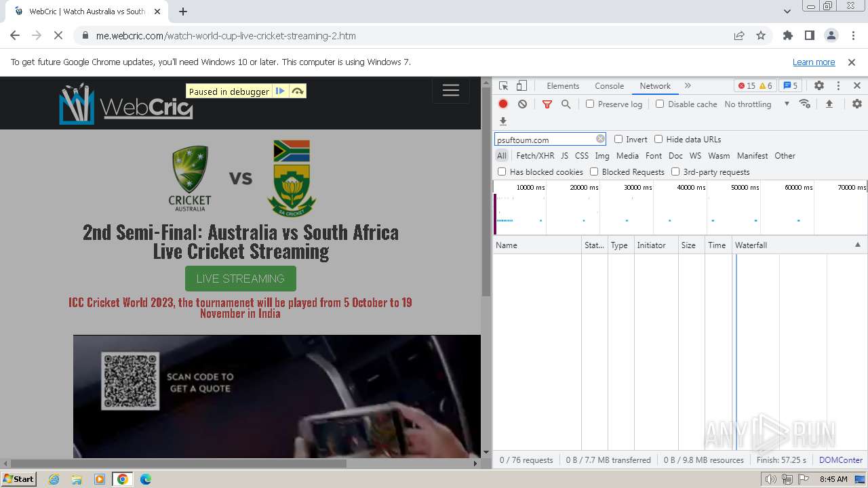
Task: Click the LIVE STREAMING button
Action: 241,279
